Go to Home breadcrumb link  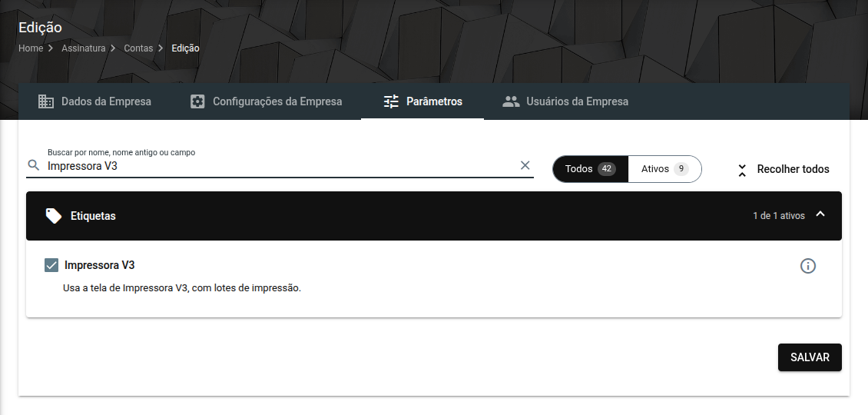coord(31,48)
